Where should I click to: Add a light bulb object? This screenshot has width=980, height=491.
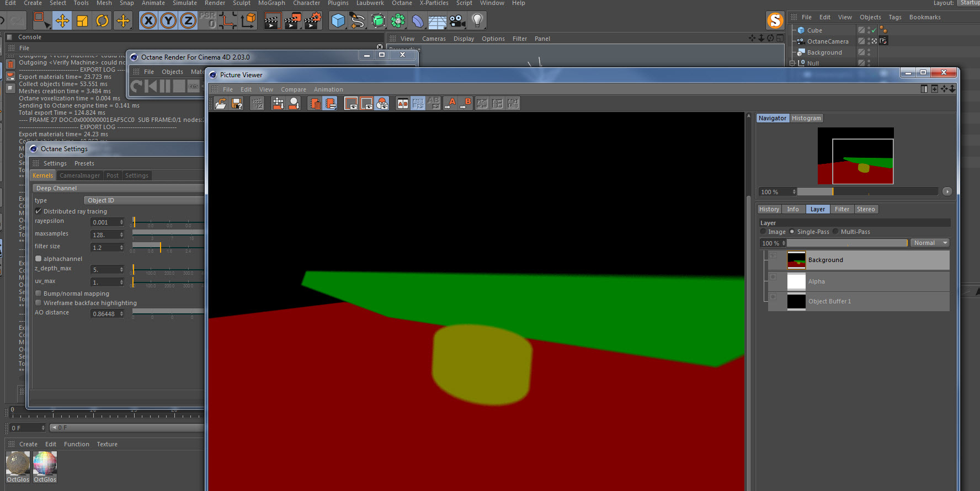click(477, 21)
